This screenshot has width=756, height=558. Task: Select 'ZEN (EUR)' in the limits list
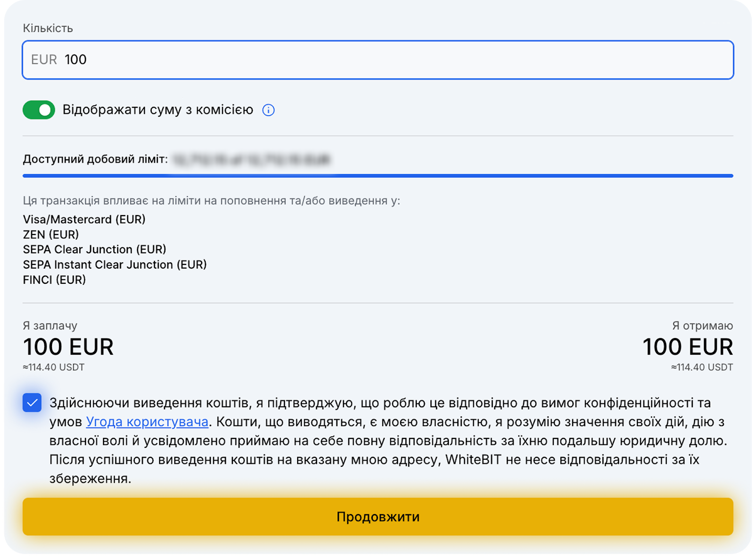51,235
